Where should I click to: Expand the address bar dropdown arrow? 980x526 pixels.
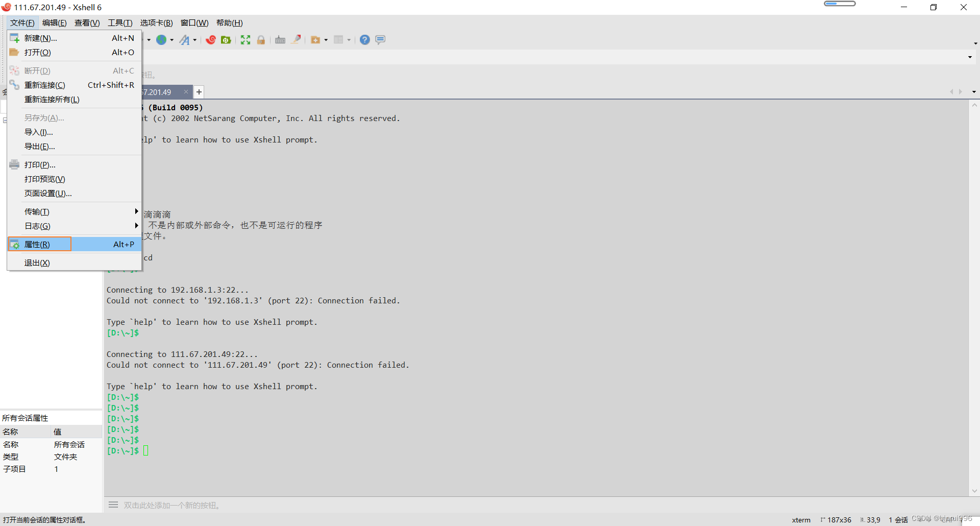[x=970, y=57]
